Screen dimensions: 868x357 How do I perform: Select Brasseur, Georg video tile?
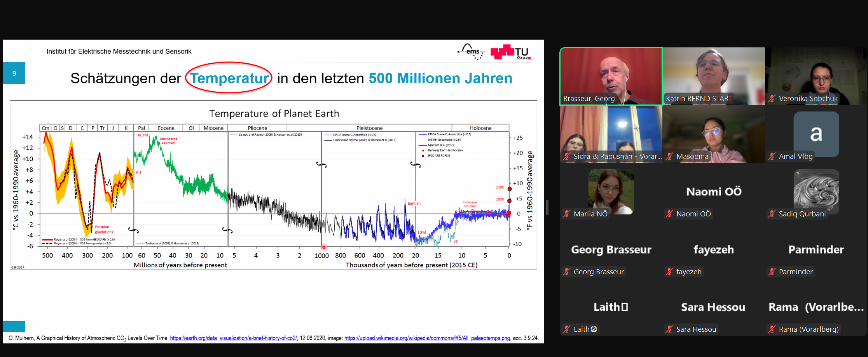(x=611, y=76)
